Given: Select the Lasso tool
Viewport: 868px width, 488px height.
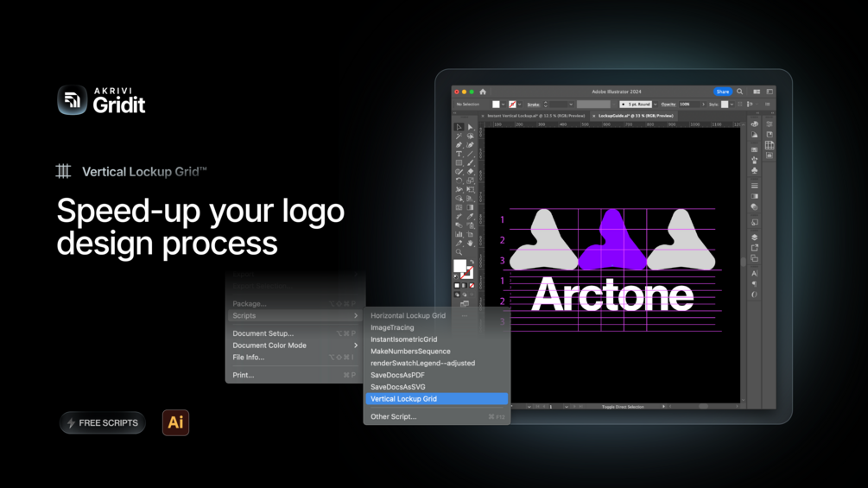Looking at the screenshot, I should coord(470,136).
